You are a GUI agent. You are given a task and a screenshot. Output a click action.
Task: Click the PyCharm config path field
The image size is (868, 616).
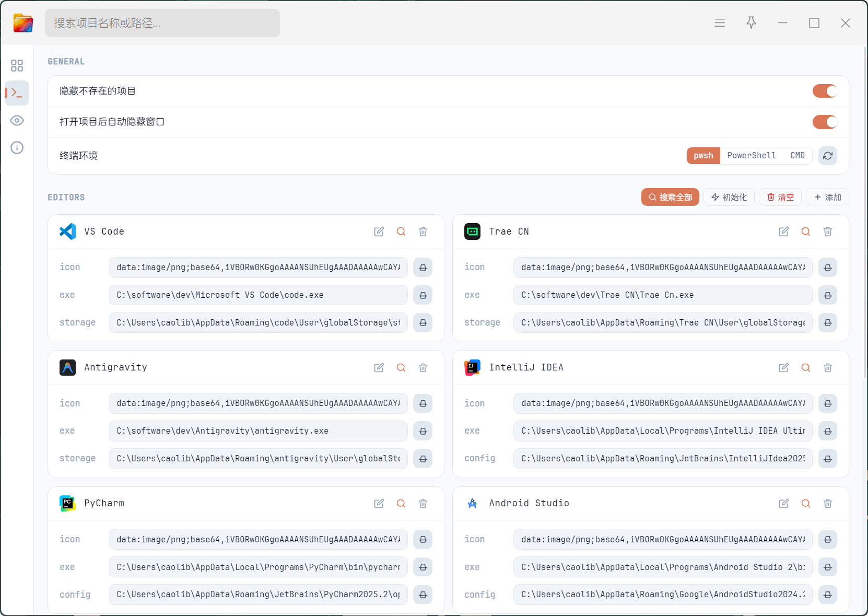pyautogui.click(x=258, y=595)
